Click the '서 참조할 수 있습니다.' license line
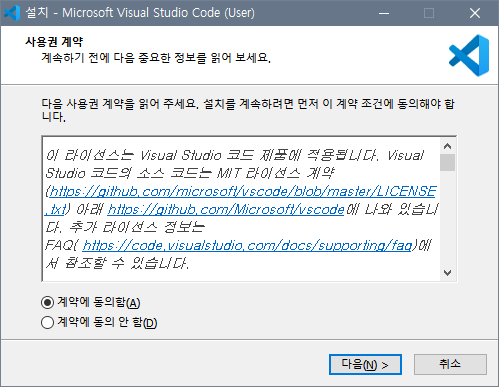 [x=117, y=263]
